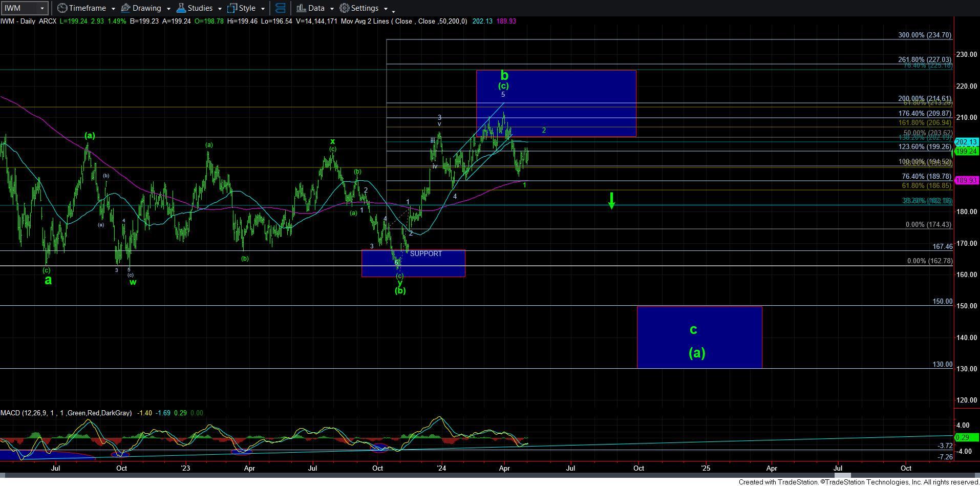This screenshot has height=486, width=980.
Task: Expand the Timeframe dropdown arrow
Action: 113,9
